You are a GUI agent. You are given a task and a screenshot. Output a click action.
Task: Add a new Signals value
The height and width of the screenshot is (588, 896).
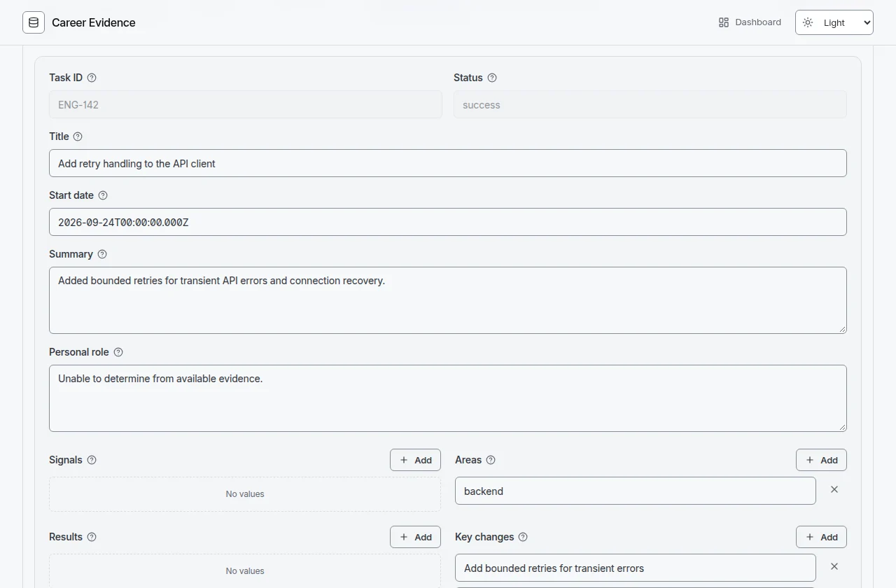tap(415, 460)
